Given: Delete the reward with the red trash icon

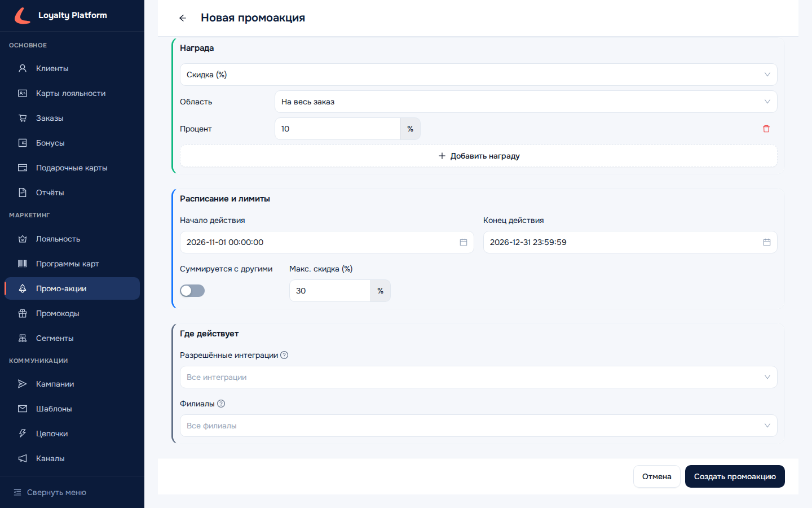Looking at the screenshot, I should point(766,129).
